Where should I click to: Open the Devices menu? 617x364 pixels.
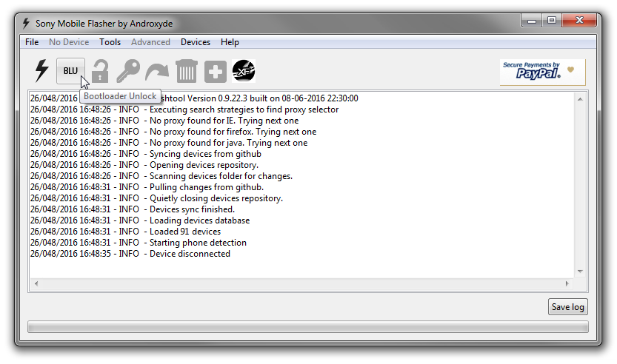pos(196,42)
